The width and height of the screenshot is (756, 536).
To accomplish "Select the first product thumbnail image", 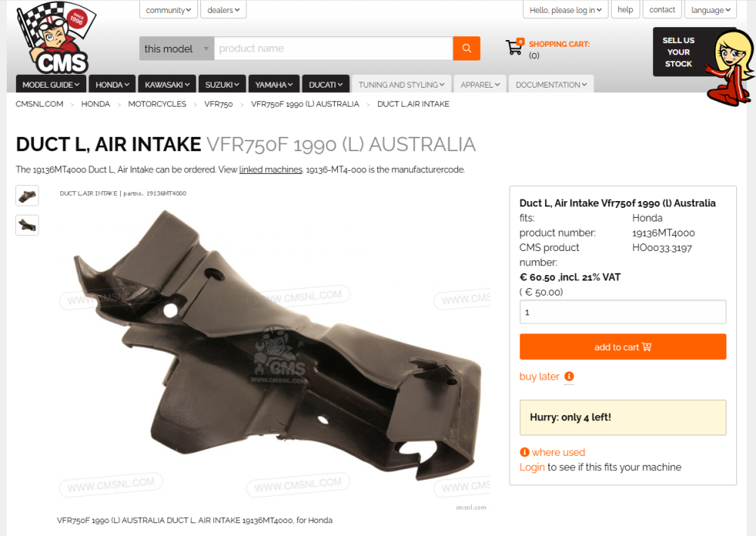I will point(27,196).
